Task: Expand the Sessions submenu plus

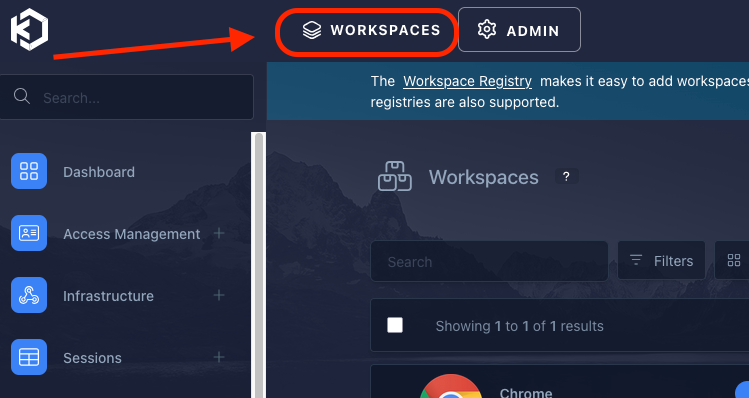Action: point(219,357)
